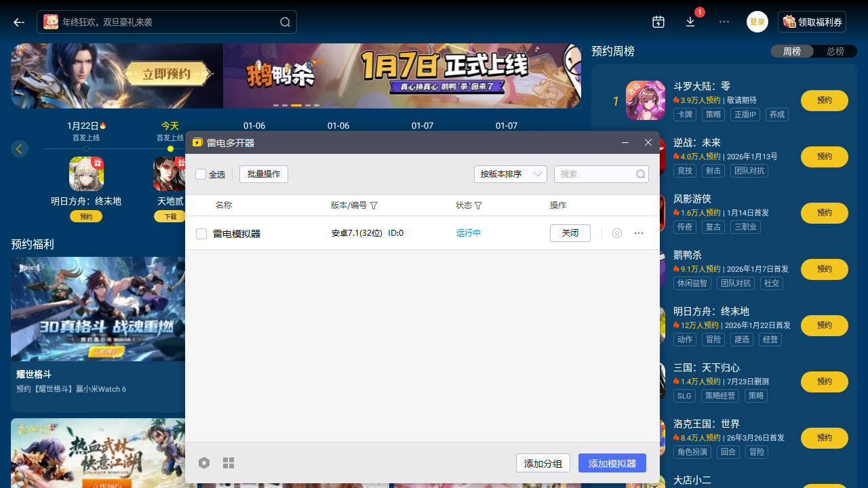Open the daily check-in calendar icon
Screen dimensions: 868x488
(658, 22)
